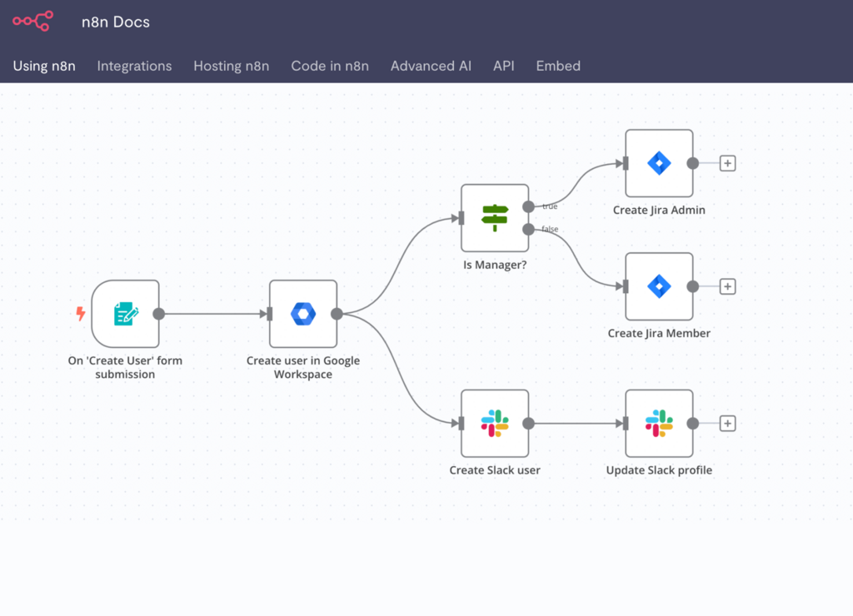The width and height of the screenshot is (853, 616).
Task: Select the Is Manager? signpost node icon
Action: coord(495,218)
